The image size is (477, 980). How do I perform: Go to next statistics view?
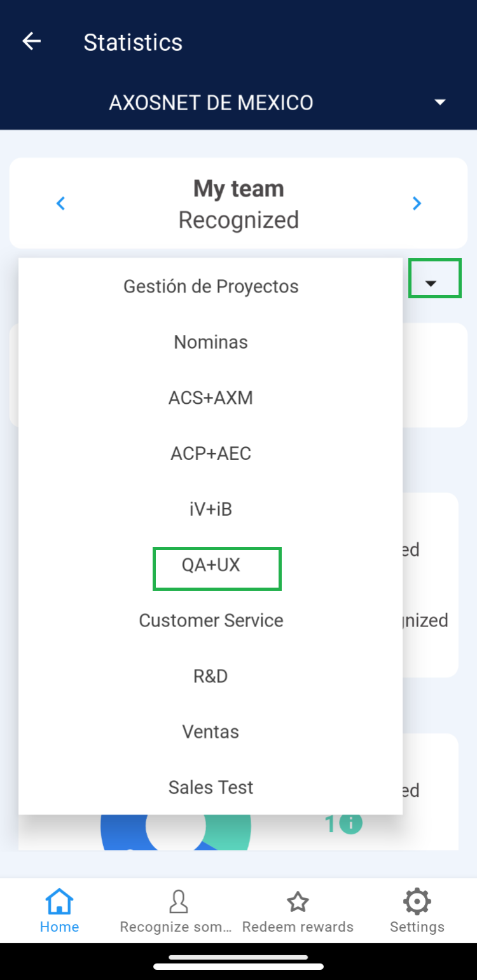[x=417, y=204]
